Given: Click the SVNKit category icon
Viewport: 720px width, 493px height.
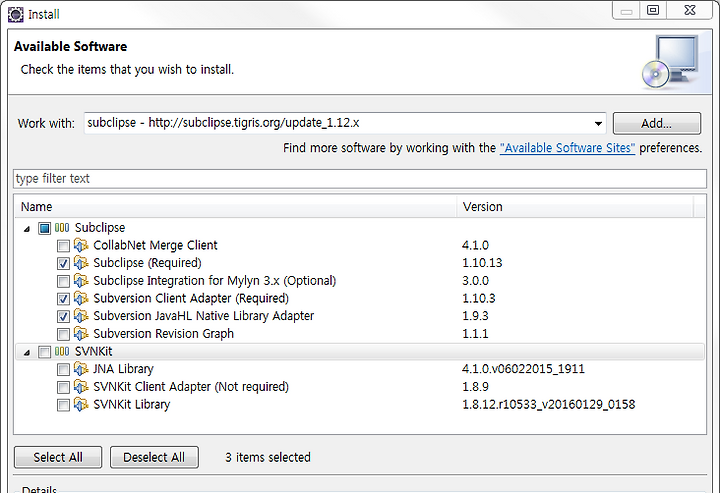Looking at the screenshot, I should [x=62, y=352].
